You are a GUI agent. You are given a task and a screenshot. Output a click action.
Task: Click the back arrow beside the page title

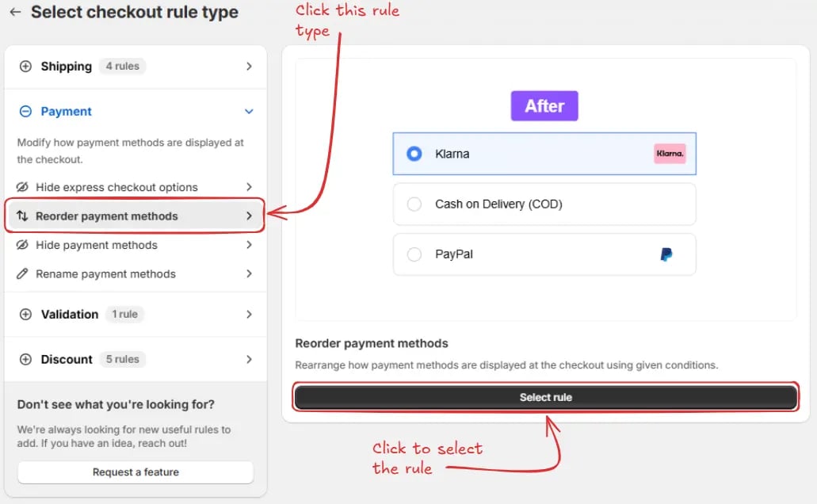point(15,12)
